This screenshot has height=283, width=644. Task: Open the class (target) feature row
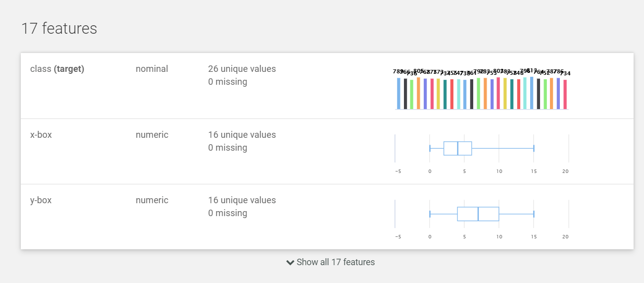(x=57, y=69)
